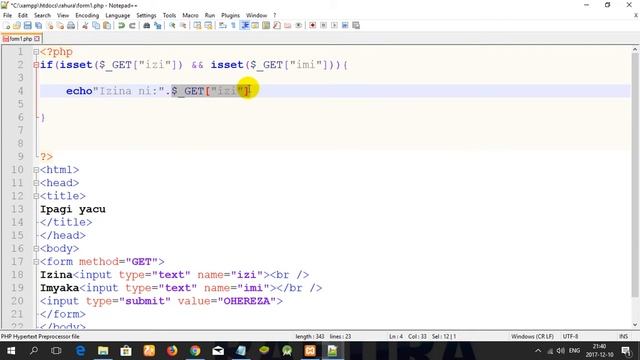This screenshot has width=640, height=360.
Task: Open the Function List icon
Action: pyautogui.click(x=277, y=25)
